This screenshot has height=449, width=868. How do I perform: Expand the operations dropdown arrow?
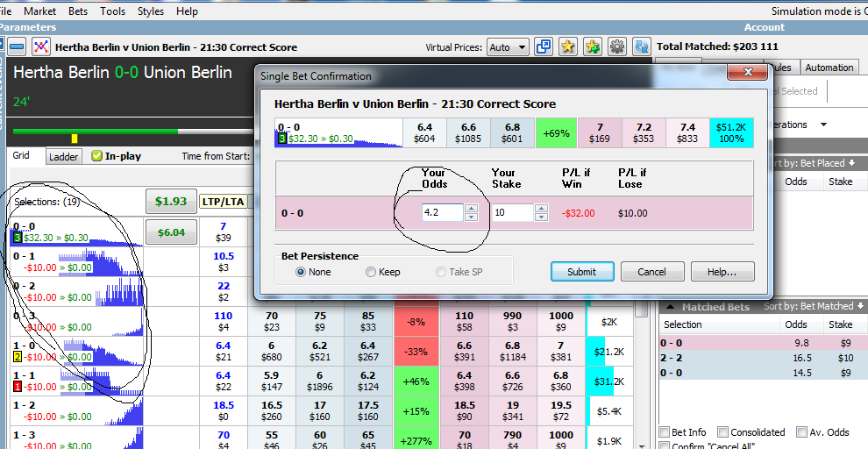[x=823, y=125]
